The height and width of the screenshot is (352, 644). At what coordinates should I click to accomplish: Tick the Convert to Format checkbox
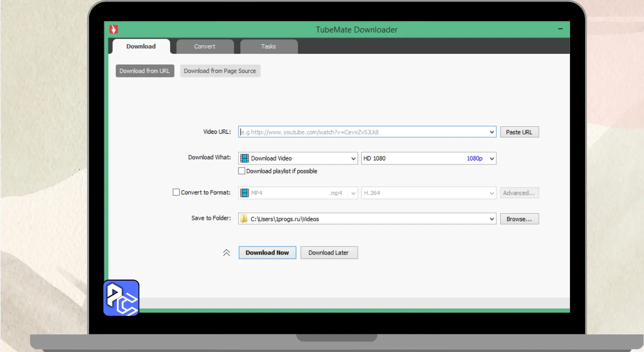[176, 192]
